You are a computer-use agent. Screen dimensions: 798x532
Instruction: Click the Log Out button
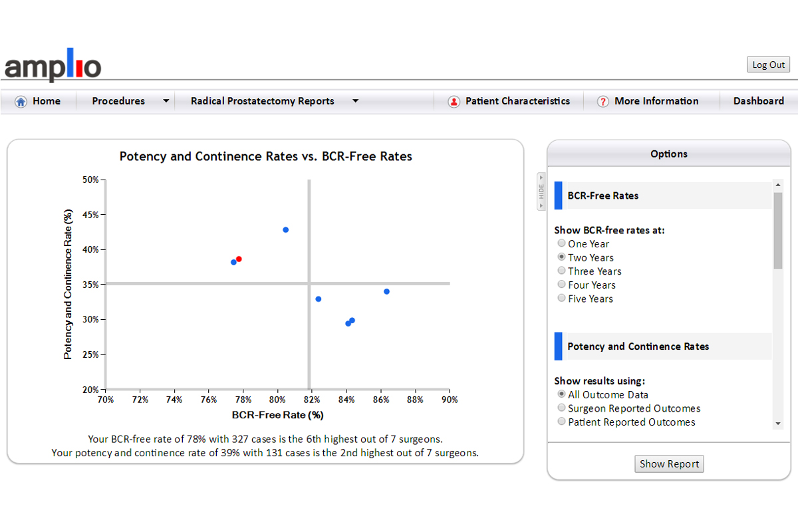768,65
